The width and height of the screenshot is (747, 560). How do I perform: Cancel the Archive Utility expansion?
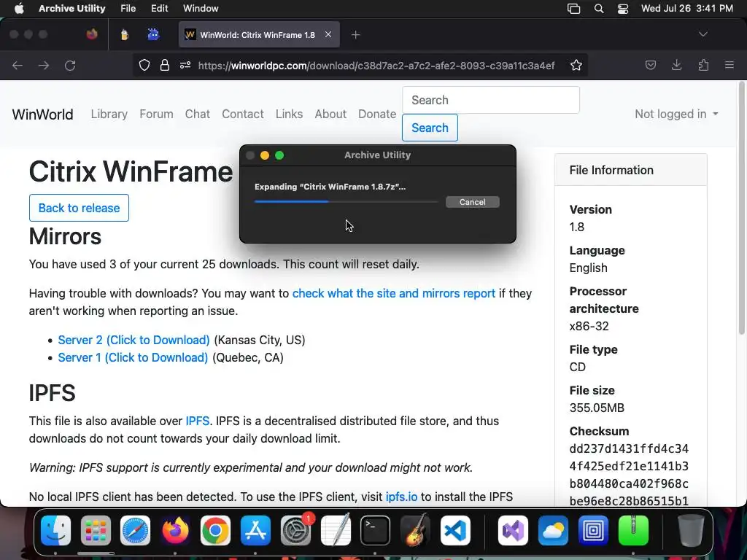coord(472,202)
